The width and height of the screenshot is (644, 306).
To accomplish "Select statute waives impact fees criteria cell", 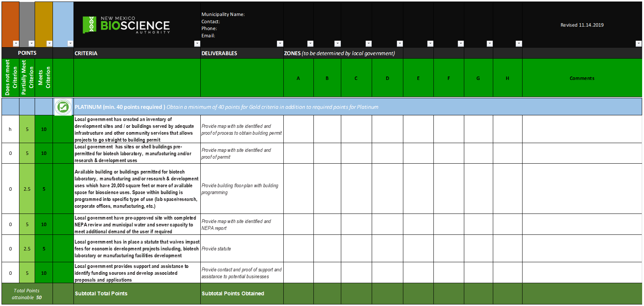I will (137, 249).
